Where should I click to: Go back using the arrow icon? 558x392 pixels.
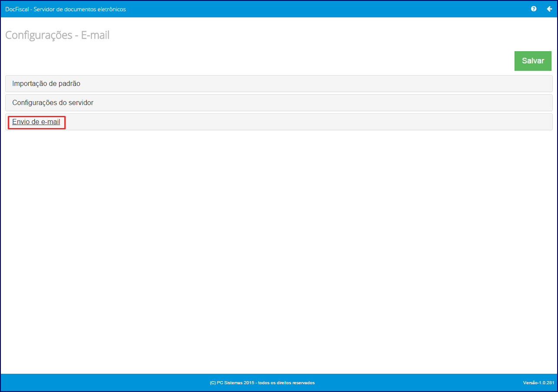[x=549, y=9]
